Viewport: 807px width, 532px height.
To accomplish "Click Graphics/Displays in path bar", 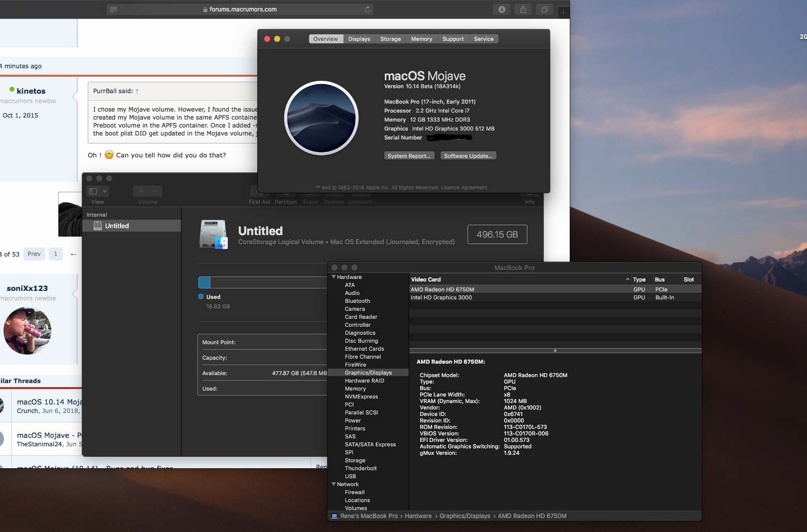I will click(x=465, y=516).
